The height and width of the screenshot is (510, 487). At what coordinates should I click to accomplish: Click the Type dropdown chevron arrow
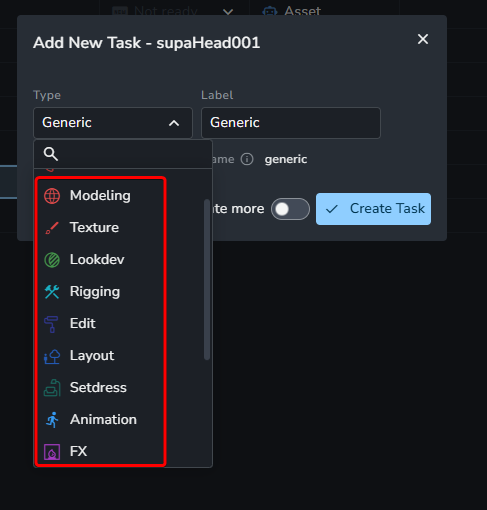coord(174,123)
